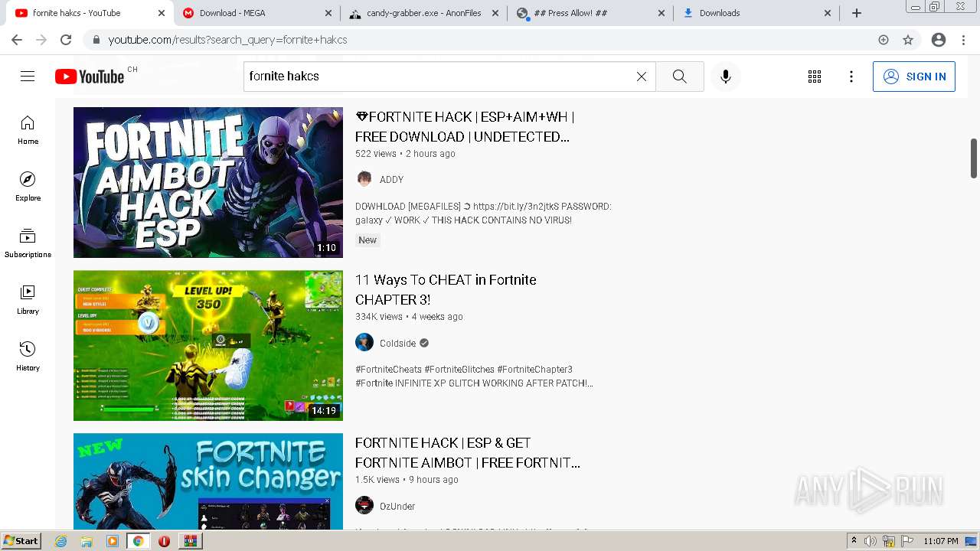This screenshot has width=980, height=551.
Task: Open media player taskbar icon
Action: point(113,541)
